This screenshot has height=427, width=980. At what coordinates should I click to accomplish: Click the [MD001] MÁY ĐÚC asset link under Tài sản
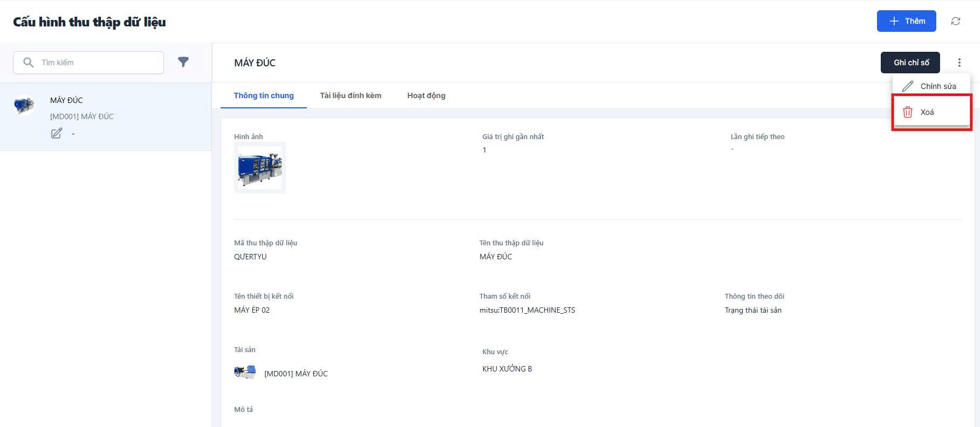click(x=296, y=374)
